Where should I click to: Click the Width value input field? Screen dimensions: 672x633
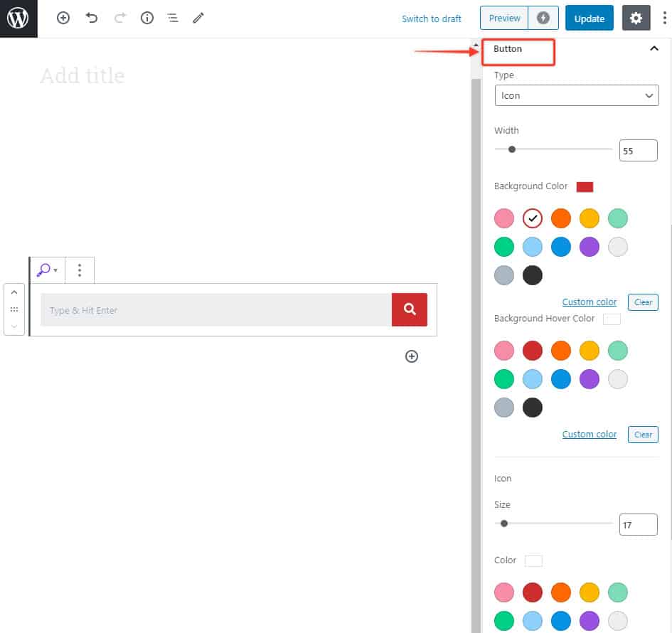(x=637, y=150)
